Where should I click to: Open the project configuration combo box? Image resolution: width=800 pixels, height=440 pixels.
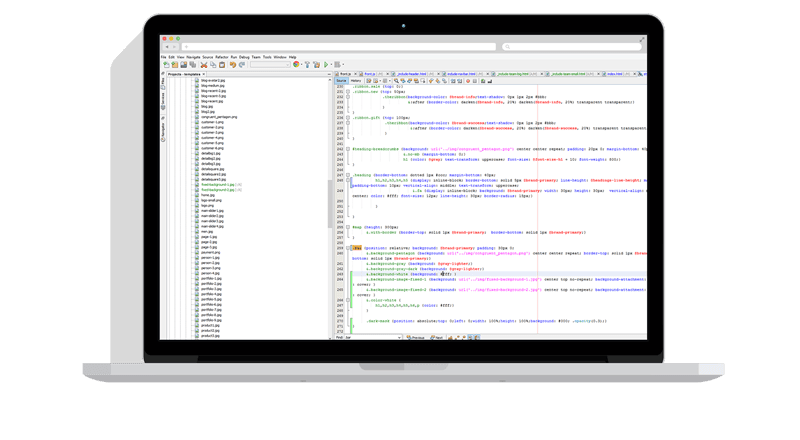click(270, 65)
